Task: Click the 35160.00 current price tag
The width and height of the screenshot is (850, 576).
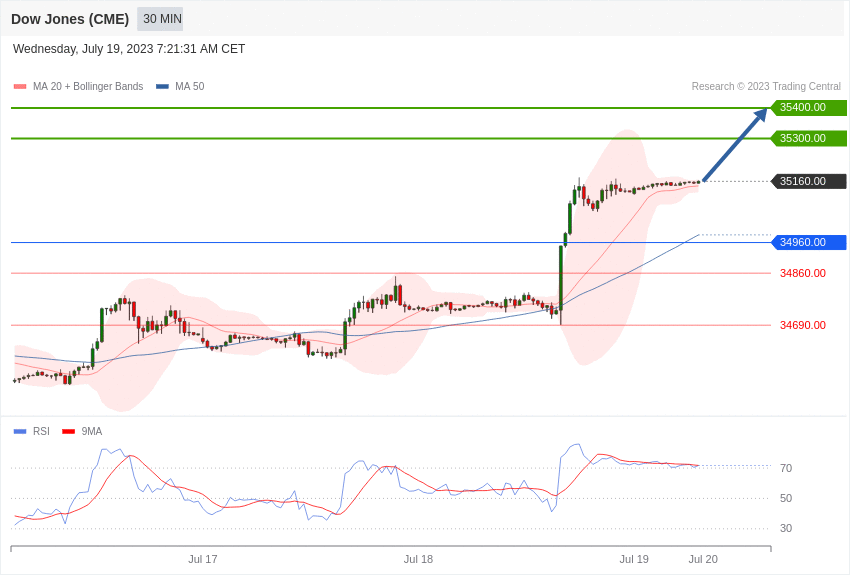Action: click(808, 181)
